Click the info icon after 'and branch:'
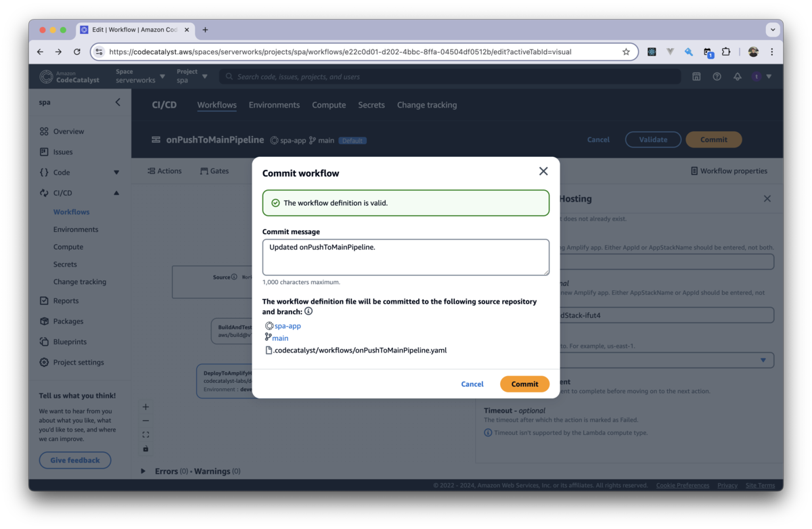The image size is (812, 529). 309,311
